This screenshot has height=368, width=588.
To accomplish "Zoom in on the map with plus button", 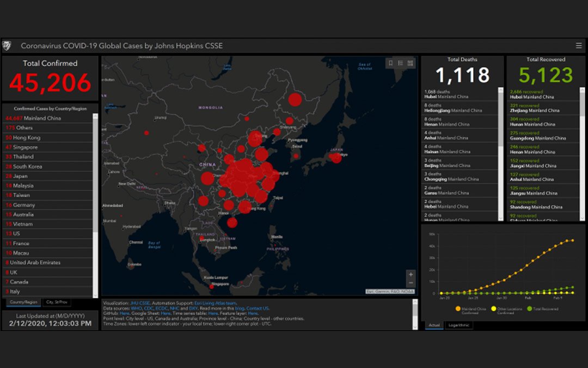I will 411,274.
